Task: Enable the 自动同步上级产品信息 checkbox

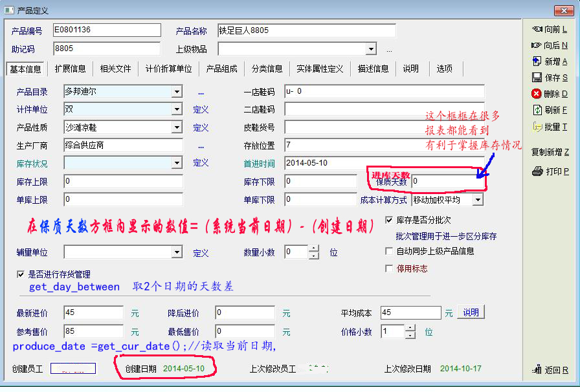Action: [x=389, y=251]
